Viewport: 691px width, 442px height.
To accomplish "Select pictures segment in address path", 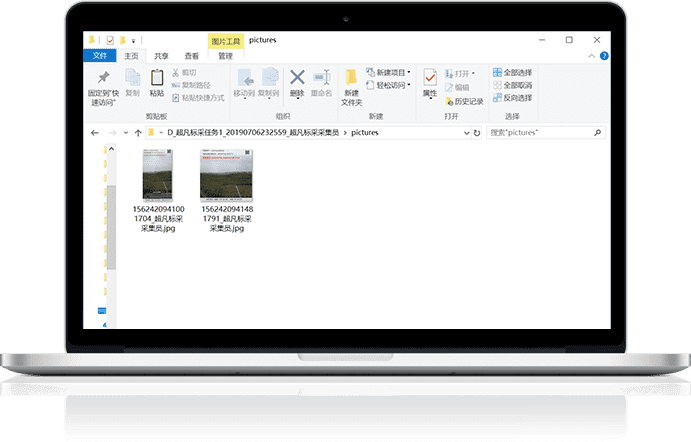I will tap(364, 132).
